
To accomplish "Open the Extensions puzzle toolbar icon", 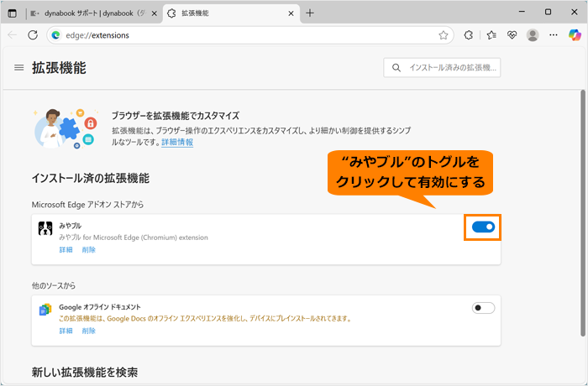I will click(x=469, y=35).
